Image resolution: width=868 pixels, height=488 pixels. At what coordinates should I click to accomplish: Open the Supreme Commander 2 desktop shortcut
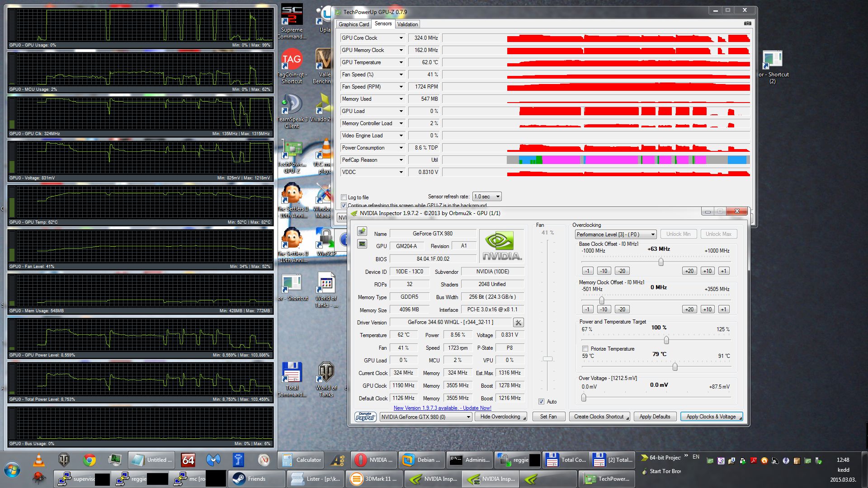tap(292, 22)
